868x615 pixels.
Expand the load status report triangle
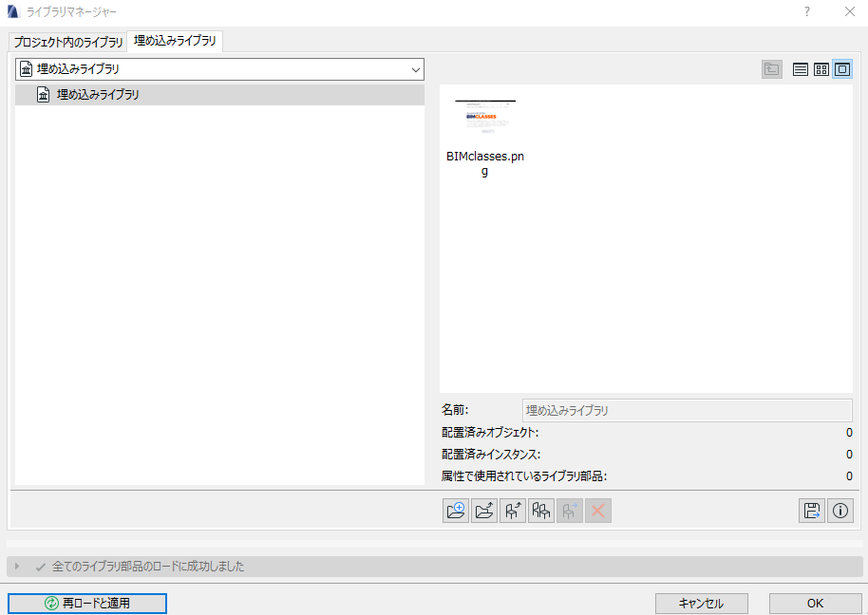[17, 567]
